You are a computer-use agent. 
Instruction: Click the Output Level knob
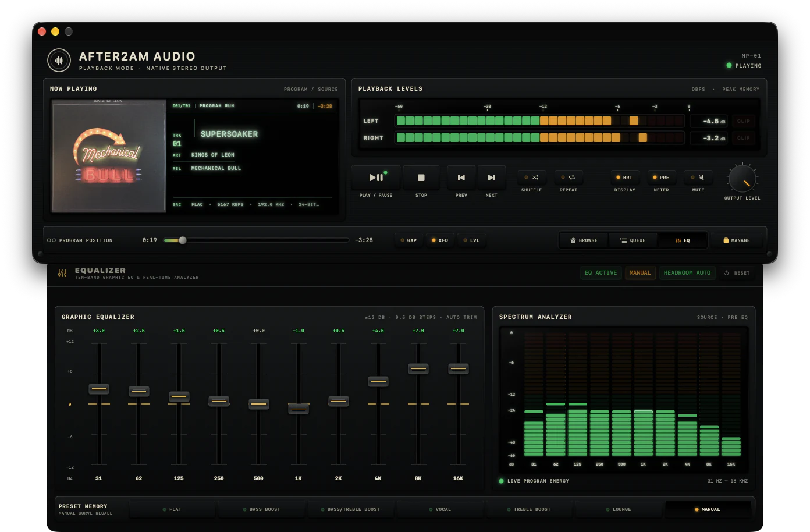point(742,178)
